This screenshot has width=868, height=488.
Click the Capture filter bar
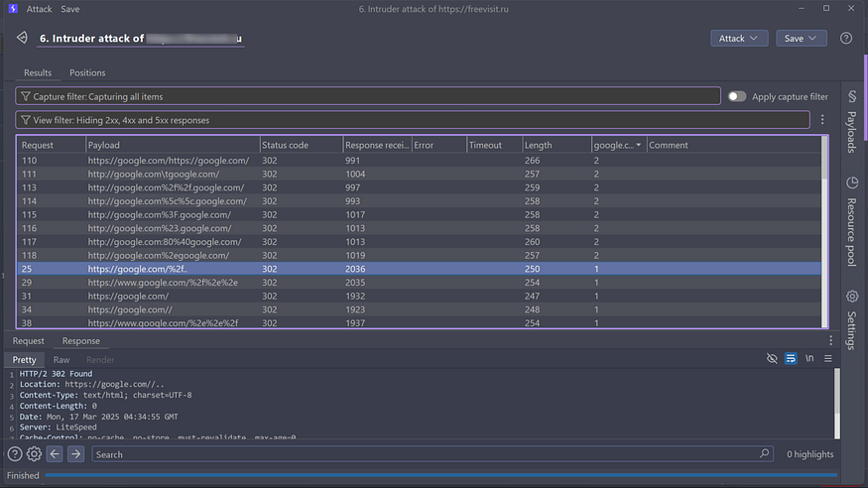click(x=368, y=96)
